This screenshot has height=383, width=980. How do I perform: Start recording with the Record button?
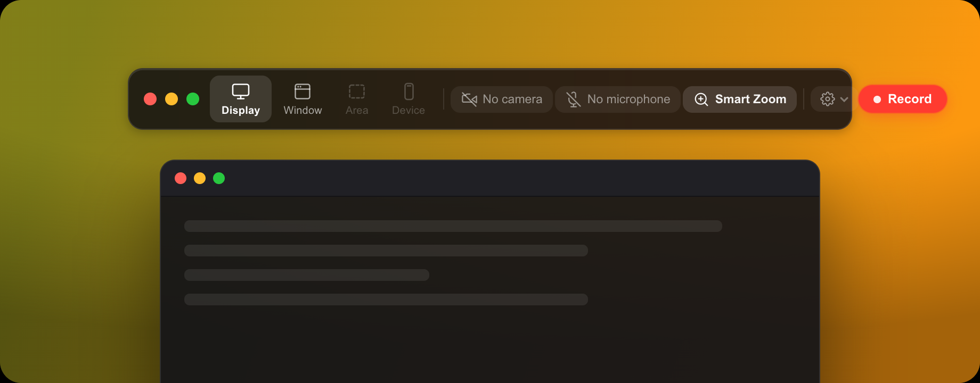pyautogui.click(x=903, y=99)
